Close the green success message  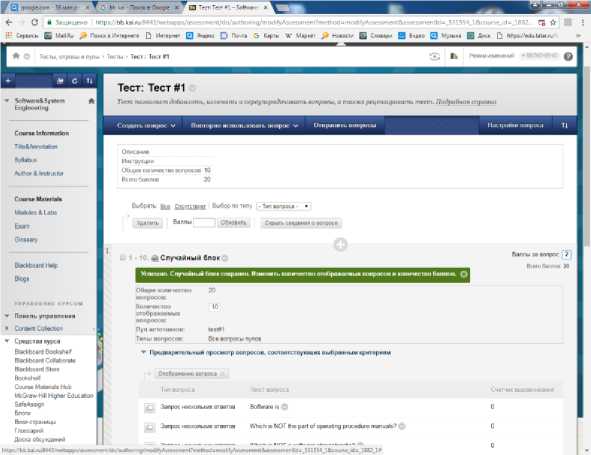464,274
